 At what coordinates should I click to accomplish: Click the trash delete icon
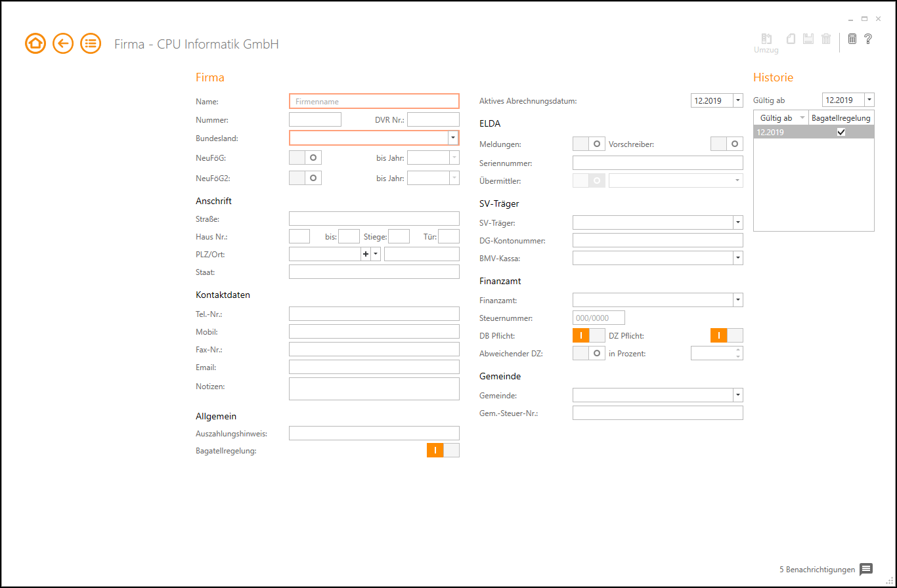tap(827, 39)
